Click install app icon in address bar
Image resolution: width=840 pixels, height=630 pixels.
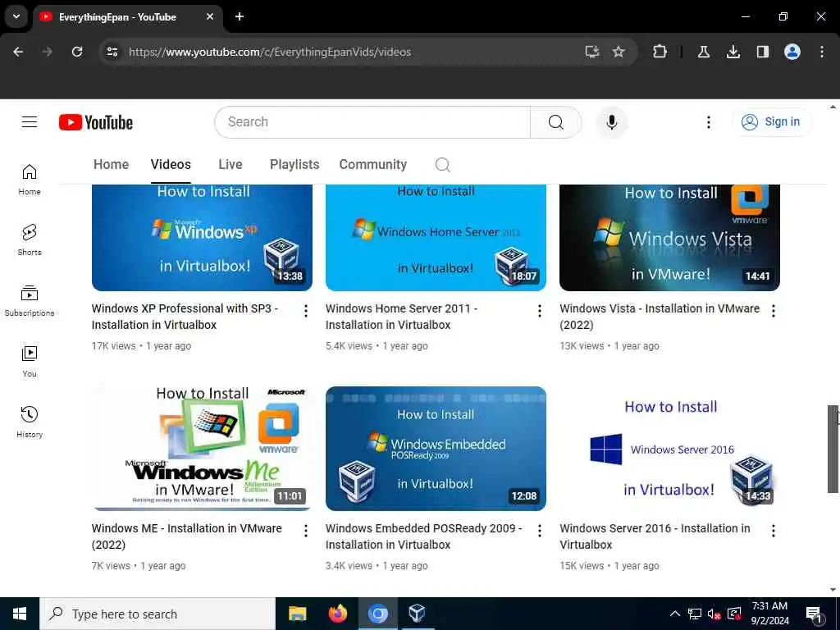tap(592, 52)
